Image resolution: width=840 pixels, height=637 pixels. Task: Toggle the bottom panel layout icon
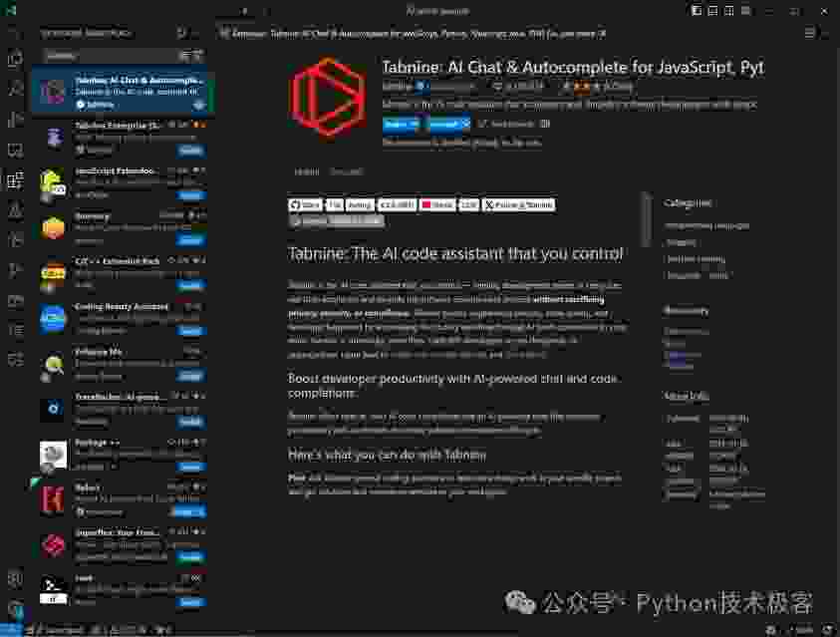[712, 11]
